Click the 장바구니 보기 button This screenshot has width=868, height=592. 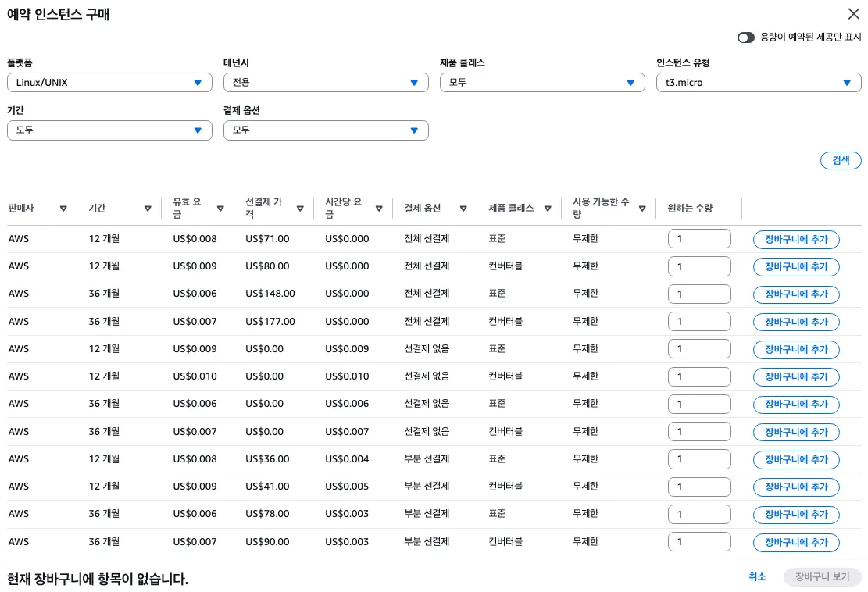point(822,576)
